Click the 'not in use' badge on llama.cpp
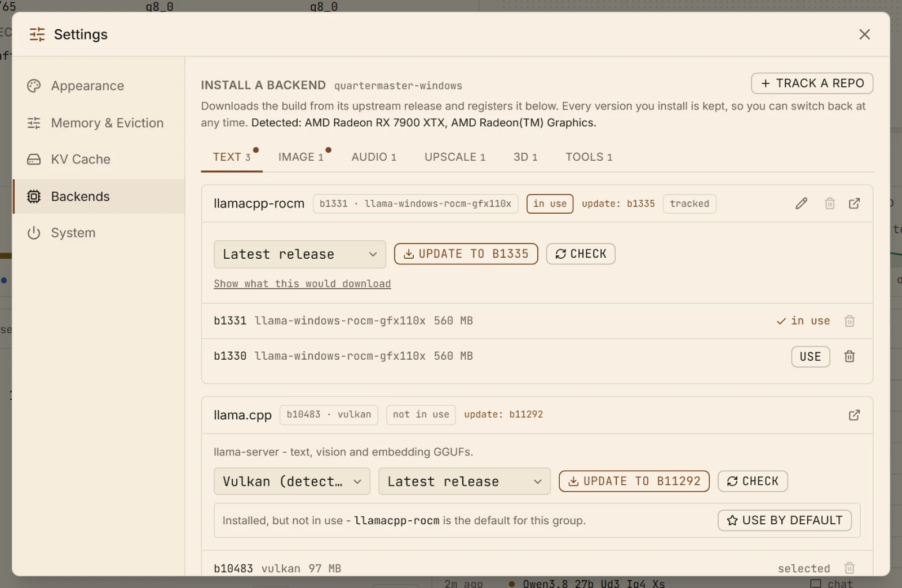 [x=421, y=415]
